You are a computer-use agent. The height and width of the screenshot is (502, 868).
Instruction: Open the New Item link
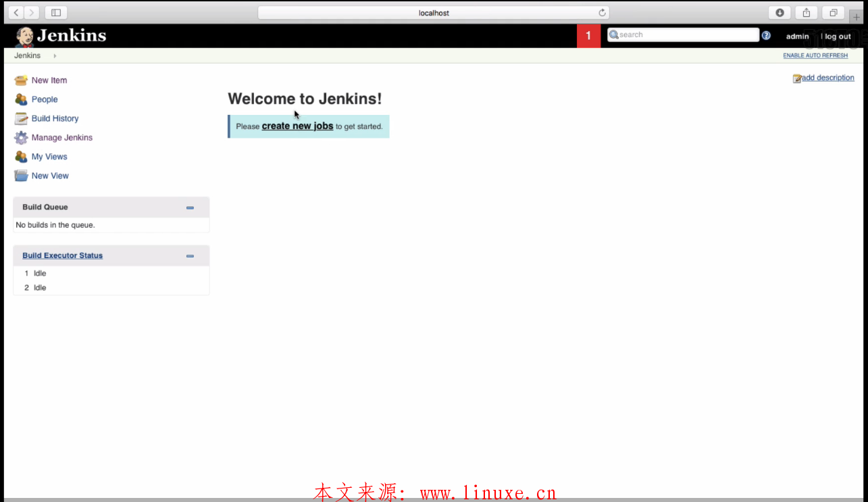tap(49, 80)
